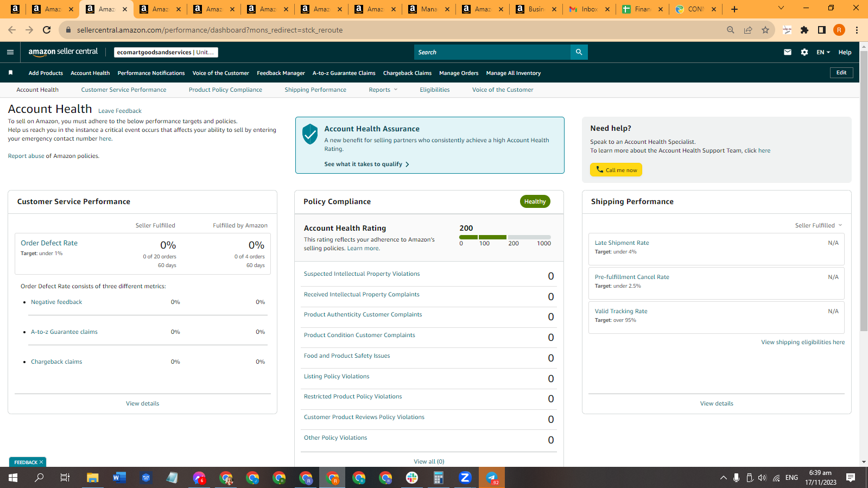Screen dimensions: 868x488
Task: Go back using the browser back arrow
Action: [12, 30]
